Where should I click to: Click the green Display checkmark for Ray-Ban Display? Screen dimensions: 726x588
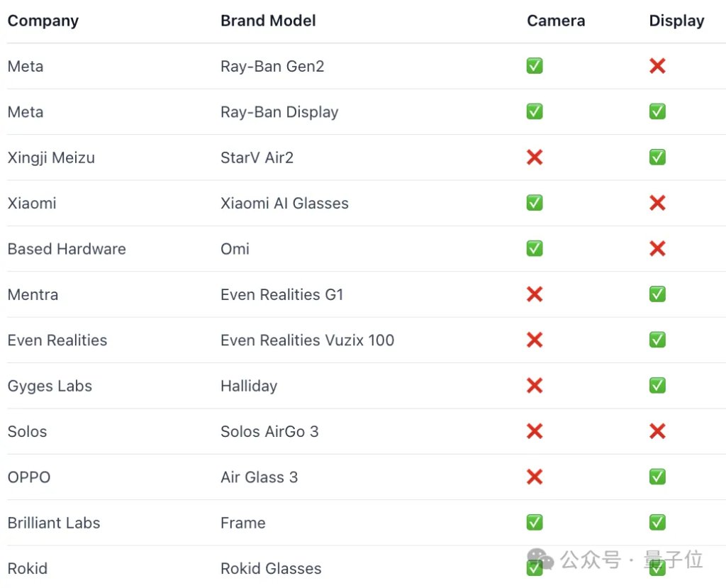click(x=657, y=112)
